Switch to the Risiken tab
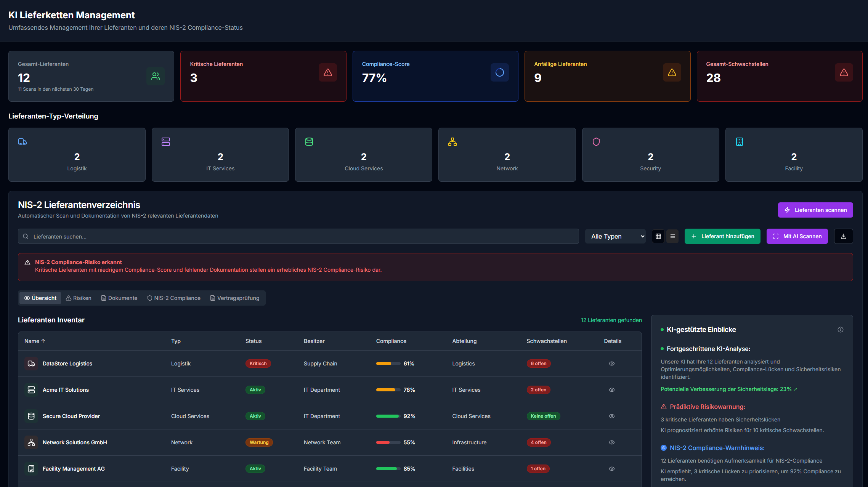This screenshot has height=487, width=868. click(x=78, y=298)
